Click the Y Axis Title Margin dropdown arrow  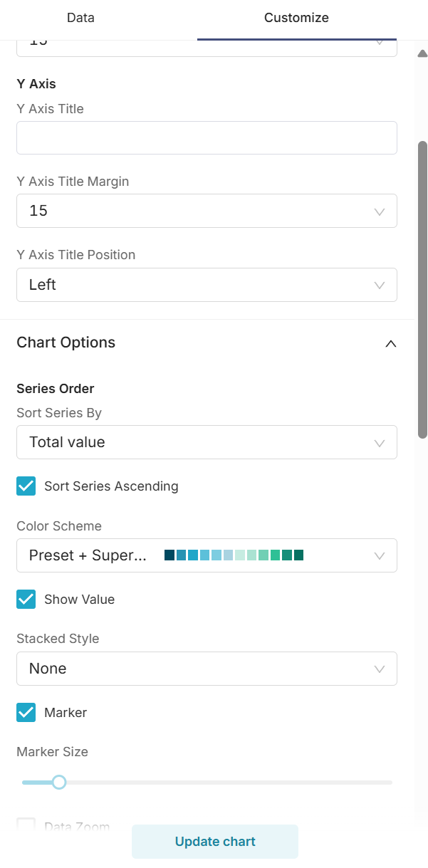(x=380, y=211)
